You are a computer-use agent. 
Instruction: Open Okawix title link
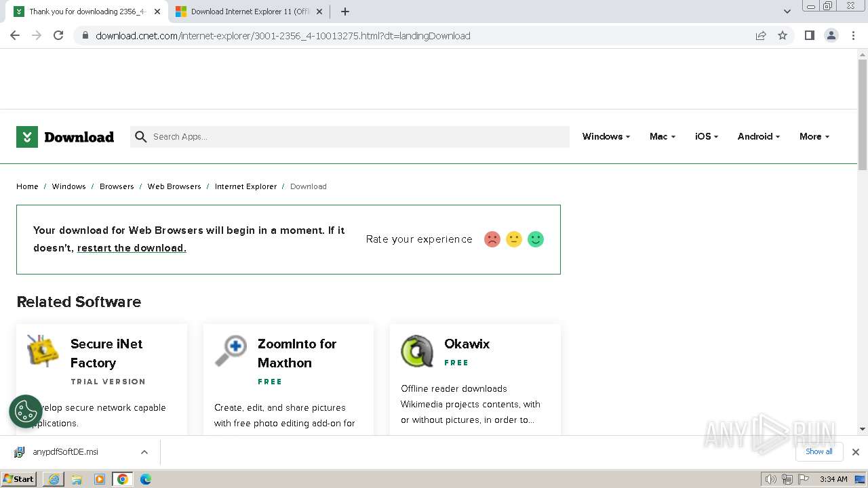click(x=467, y=344)
